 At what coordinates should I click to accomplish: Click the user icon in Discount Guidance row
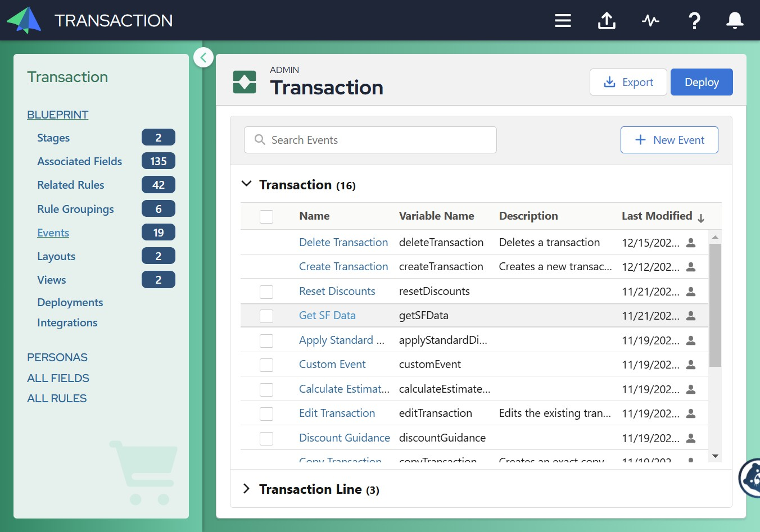coord(691,438)
